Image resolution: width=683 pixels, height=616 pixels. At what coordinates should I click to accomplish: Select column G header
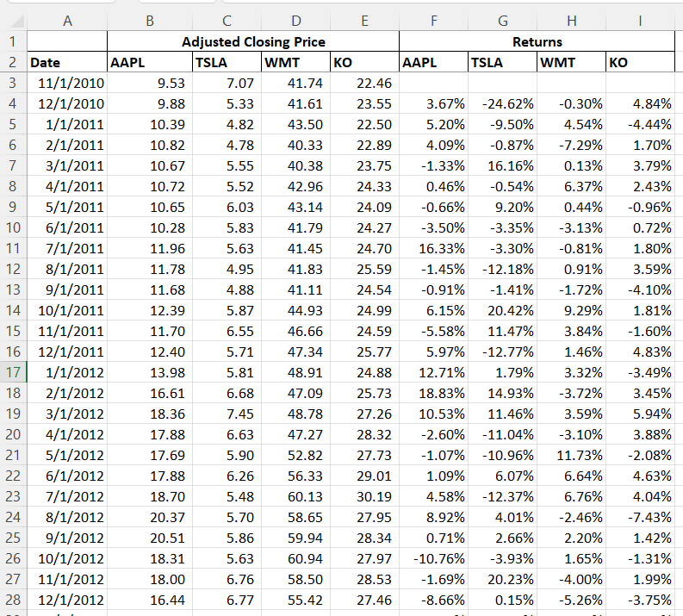pyautogui.click(x=503, y=21)
